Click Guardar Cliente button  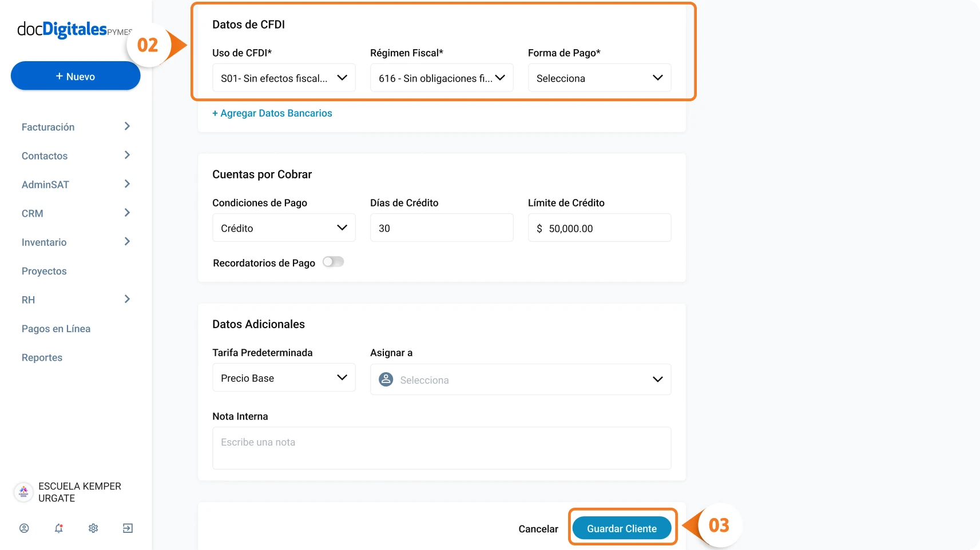[622, 528]
